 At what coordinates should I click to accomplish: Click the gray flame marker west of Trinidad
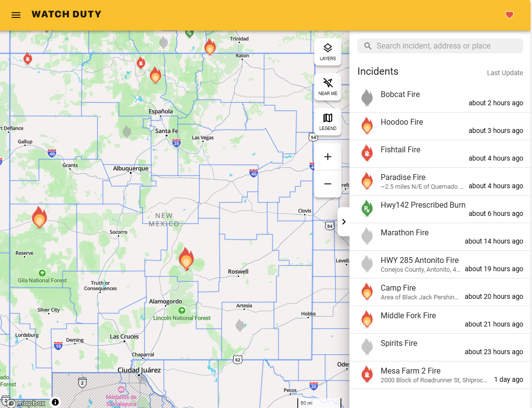163,42
